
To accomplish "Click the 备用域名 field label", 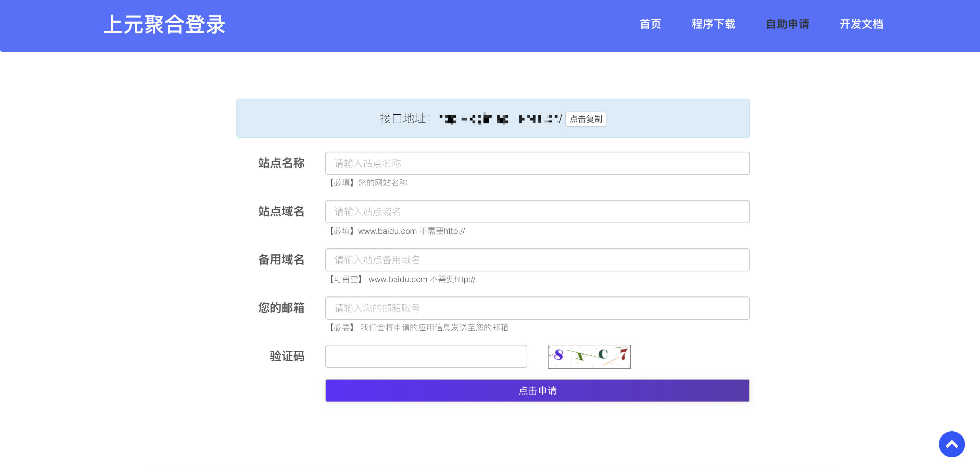I will coord(281,259).
